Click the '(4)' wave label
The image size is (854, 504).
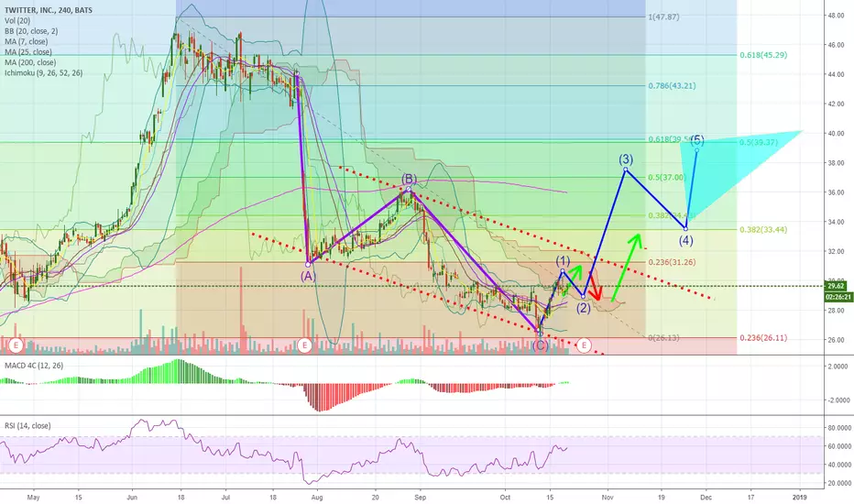pyautogui.click(x=685, y=240)
